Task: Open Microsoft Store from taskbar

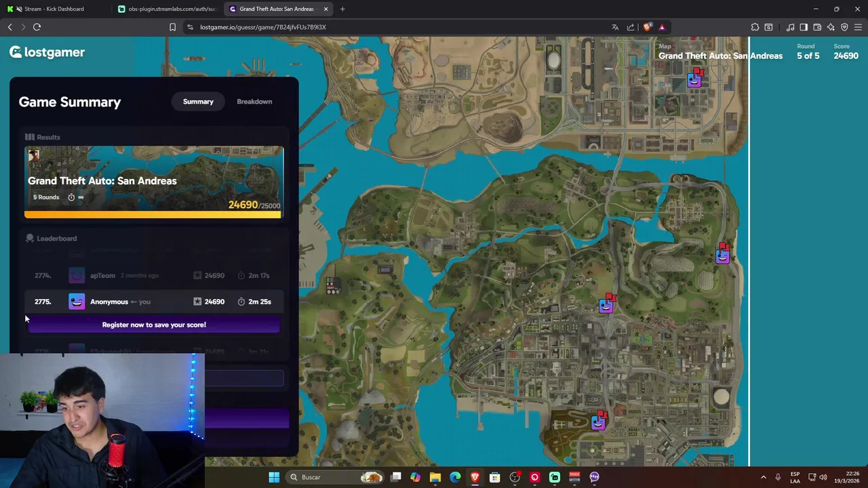Action: [x=495, y=477]
